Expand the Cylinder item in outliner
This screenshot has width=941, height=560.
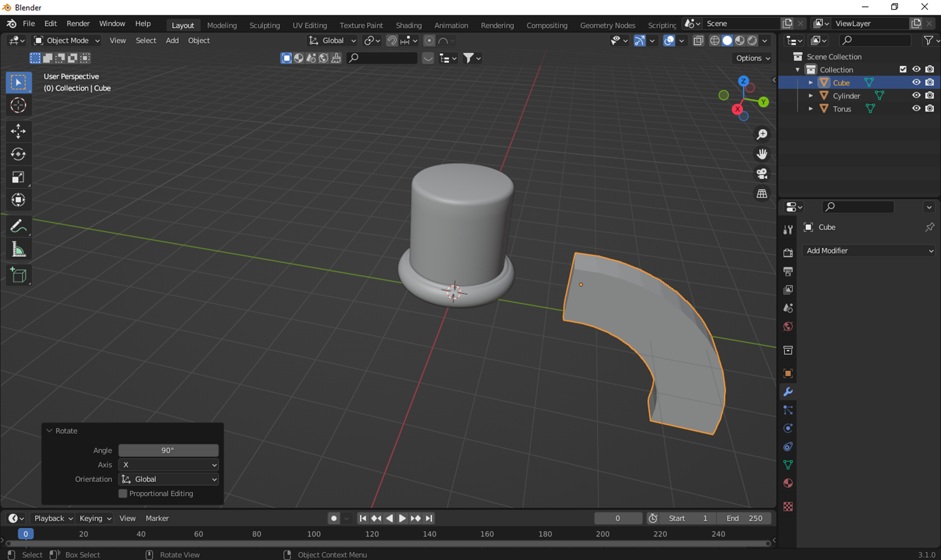[811, 96]
